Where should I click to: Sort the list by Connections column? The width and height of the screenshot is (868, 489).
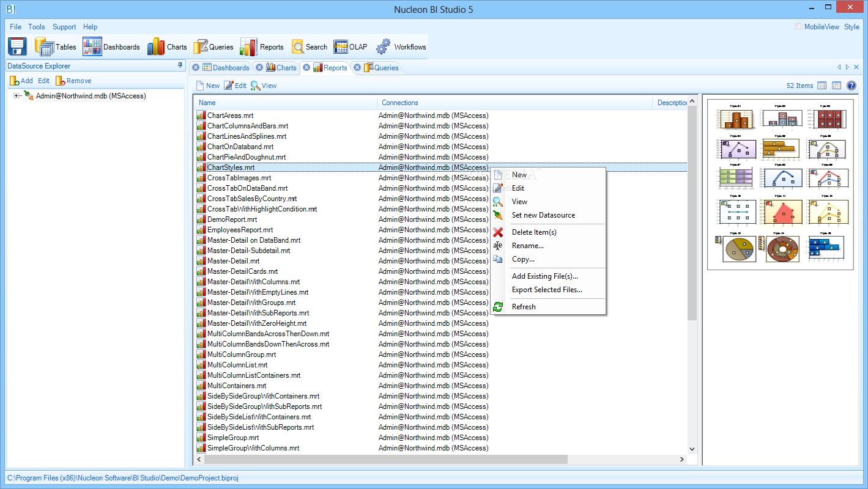(x=514, y=103)
